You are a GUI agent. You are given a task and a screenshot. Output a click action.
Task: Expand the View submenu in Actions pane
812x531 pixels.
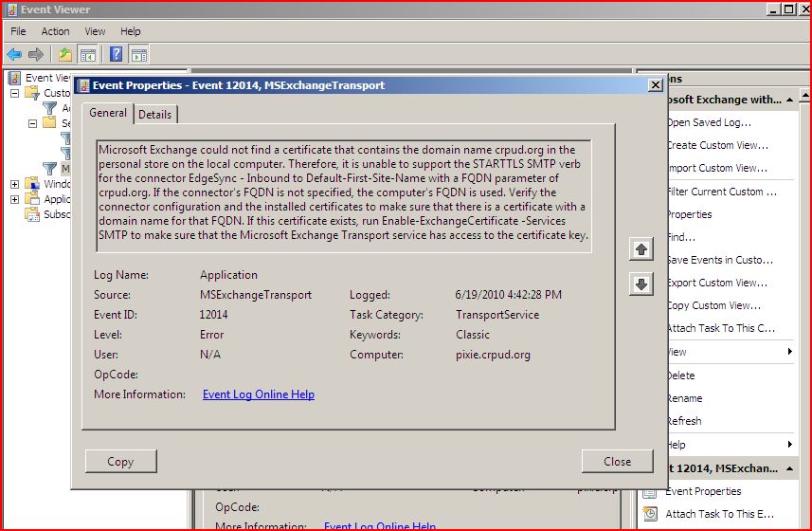point(790,352)
